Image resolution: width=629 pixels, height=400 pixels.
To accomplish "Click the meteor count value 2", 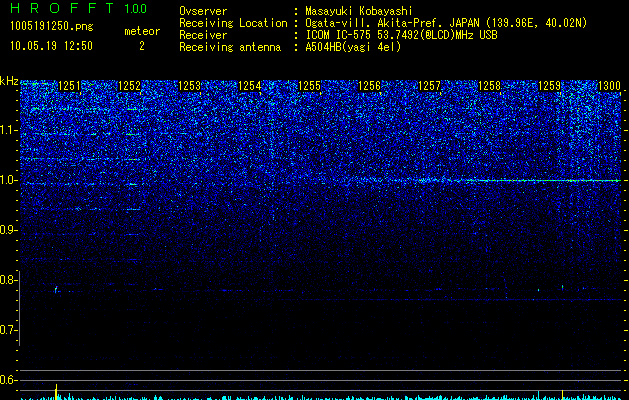I will 142,46.
